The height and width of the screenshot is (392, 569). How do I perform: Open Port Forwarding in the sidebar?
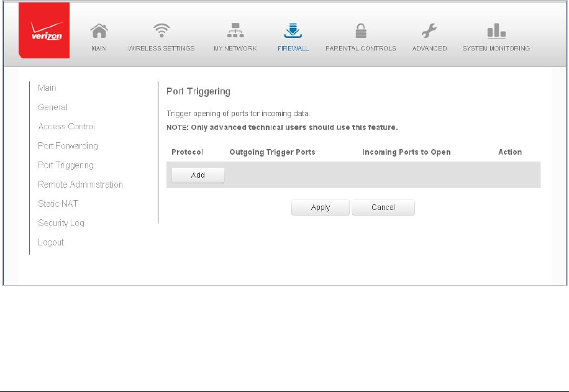(x=68, y=145)
